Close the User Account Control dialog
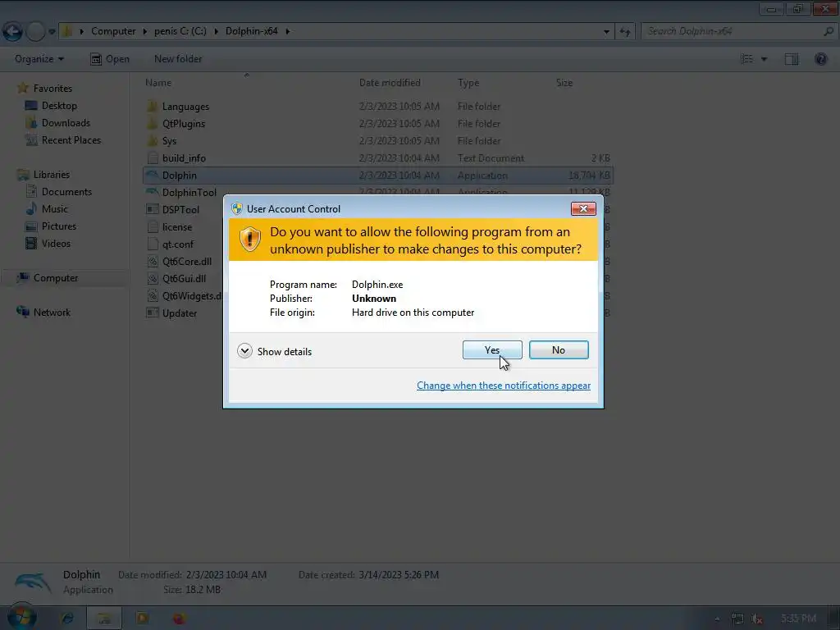The width and height of the screenshot is (840, 630). (x=583, y=208)
